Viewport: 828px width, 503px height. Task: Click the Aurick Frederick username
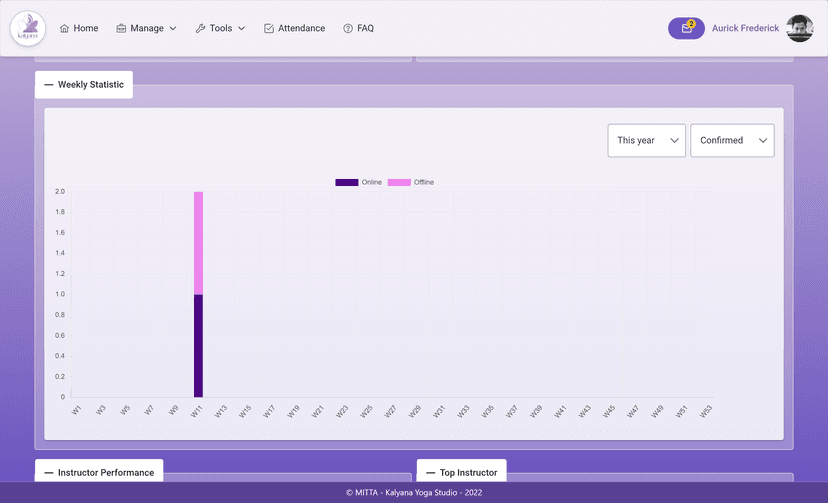[745, 28]
